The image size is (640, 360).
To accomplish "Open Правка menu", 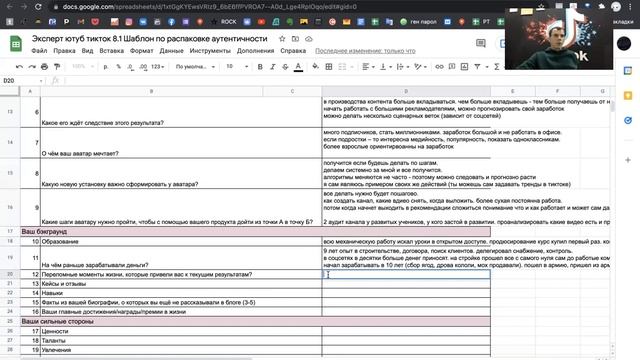I will [x=64, y=51].
